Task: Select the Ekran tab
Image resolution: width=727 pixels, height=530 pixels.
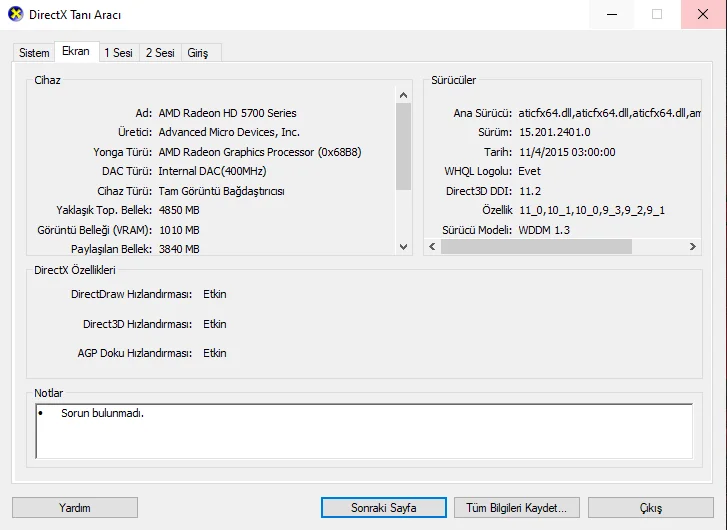Action: [x=76, y=51]
